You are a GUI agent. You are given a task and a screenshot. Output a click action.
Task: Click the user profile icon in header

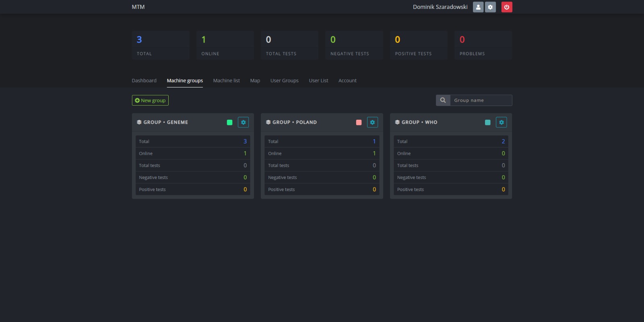(x=478, y=7)
